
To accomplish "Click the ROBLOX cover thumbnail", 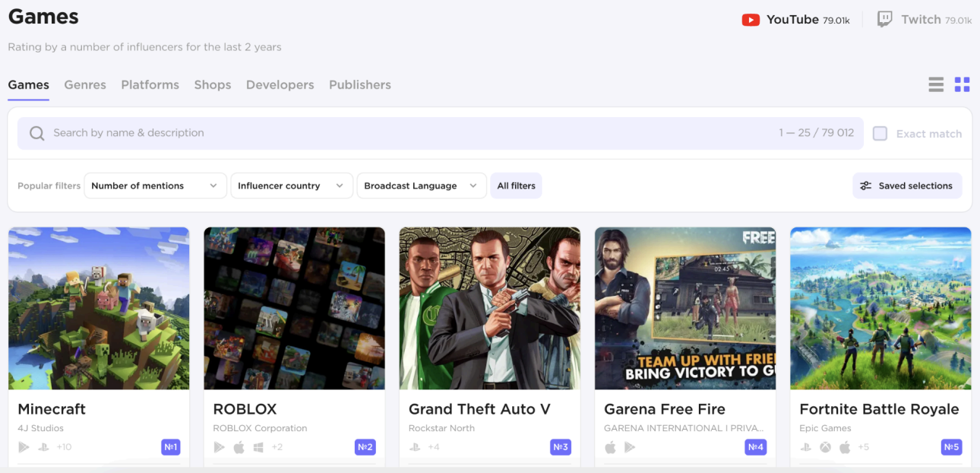I will [294, 308].
